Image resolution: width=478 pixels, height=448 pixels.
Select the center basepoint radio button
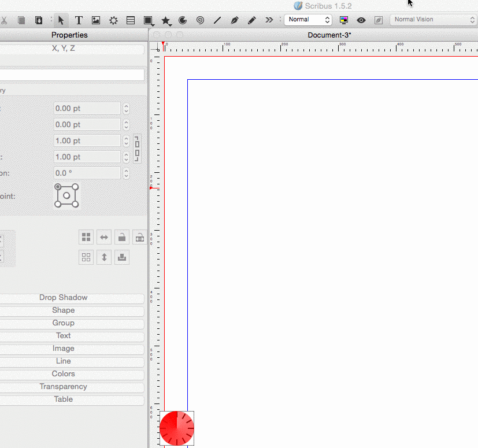pos(67,196)
